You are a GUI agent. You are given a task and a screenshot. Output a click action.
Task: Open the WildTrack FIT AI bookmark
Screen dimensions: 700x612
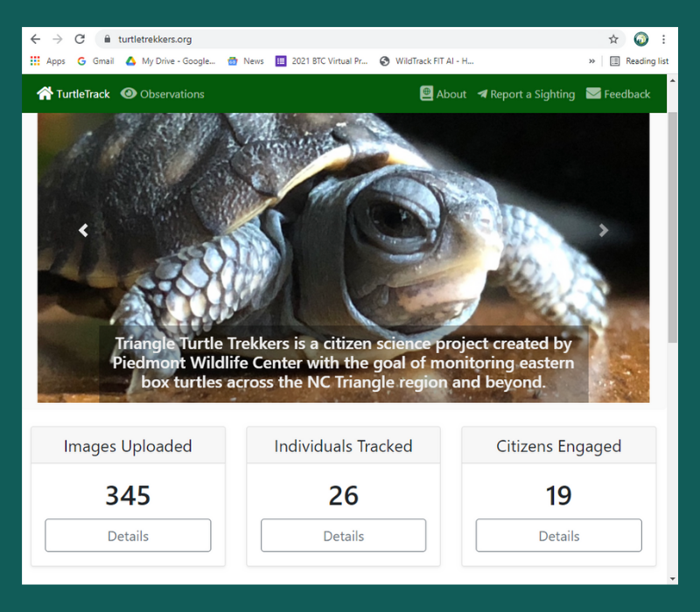tap(428, 60)
